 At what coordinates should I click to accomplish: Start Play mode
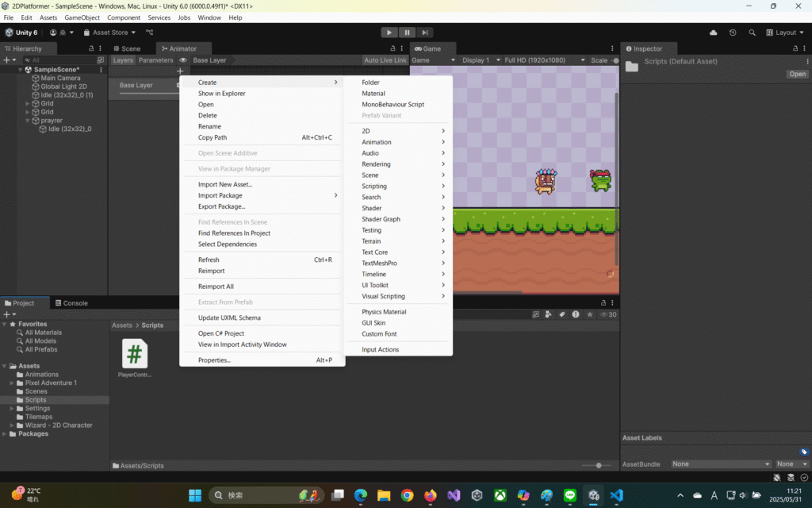click(389, 32)
